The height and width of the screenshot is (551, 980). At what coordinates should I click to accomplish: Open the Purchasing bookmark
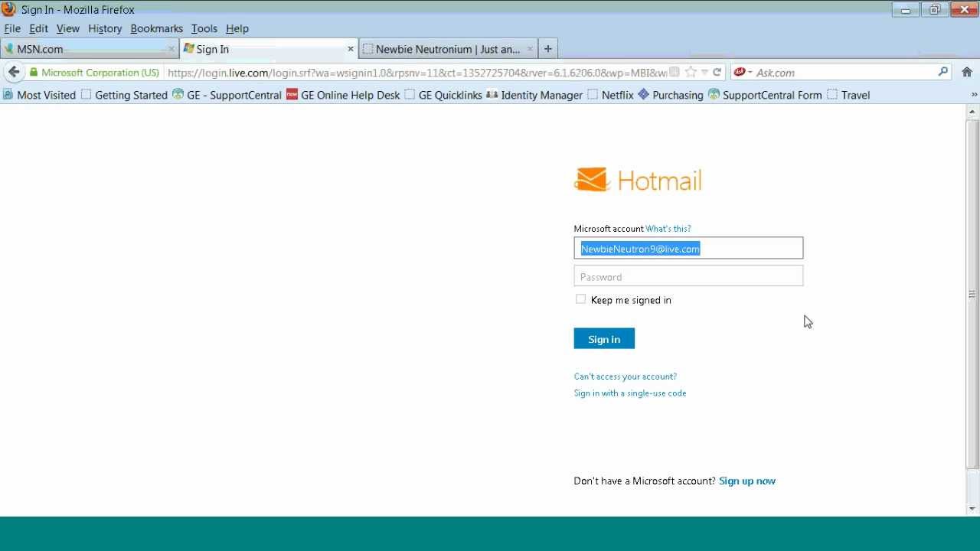[671, 95]
